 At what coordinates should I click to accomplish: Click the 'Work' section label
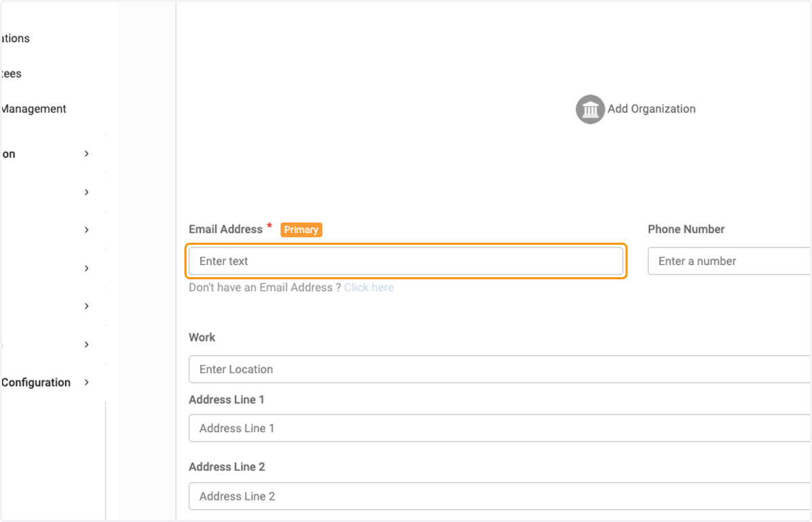[x=202, y=337]
